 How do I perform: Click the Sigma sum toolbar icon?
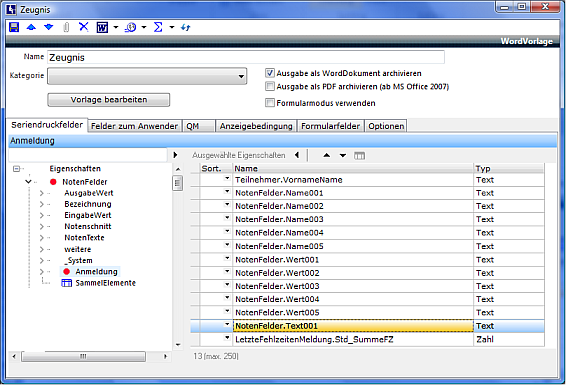pyautogui.click(x=158, y=27)
